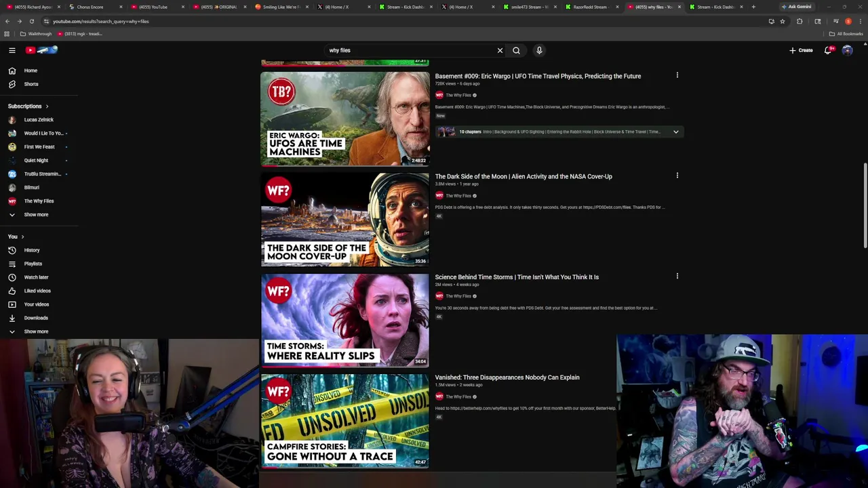Click Why Files channel avatar under Vanished video

click(439, 396)
